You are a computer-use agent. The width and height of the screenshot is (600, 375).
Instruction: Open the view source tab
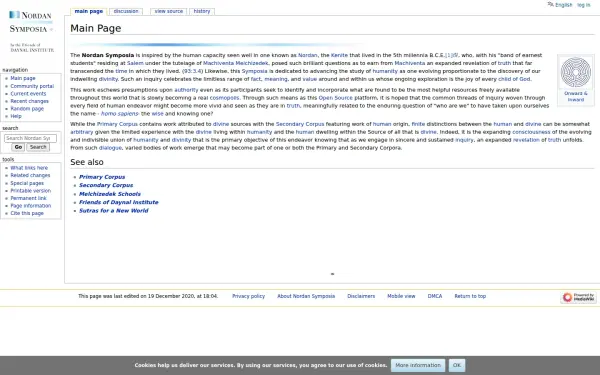[168, 11]
